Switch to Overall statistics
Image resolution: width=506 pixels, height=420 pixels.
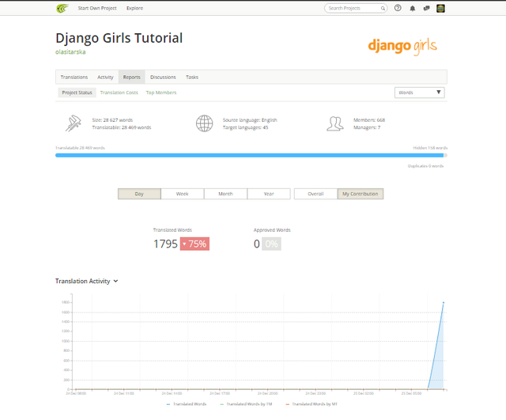315,194
